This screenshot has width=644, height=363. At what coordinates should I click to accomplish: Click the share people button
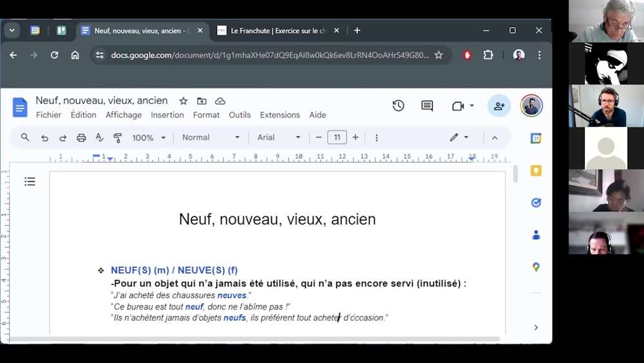click(499, 106)
